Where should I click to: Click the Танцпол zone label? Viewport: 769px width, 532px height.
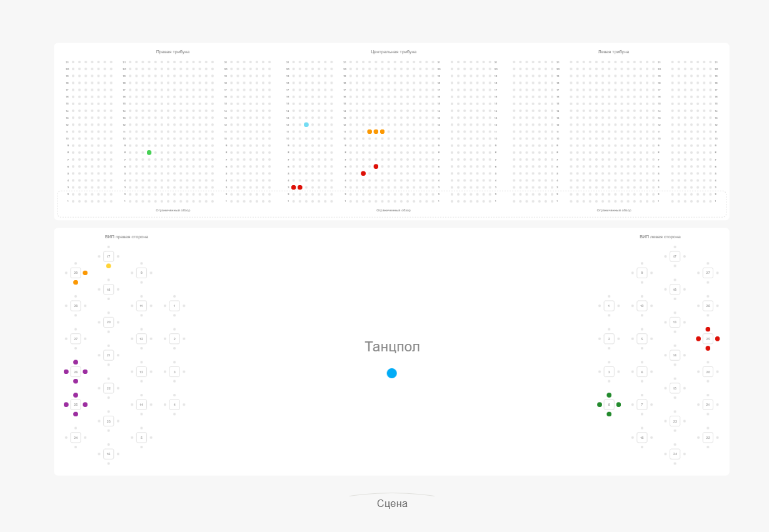pyautogui.click(x=392, y=347)
